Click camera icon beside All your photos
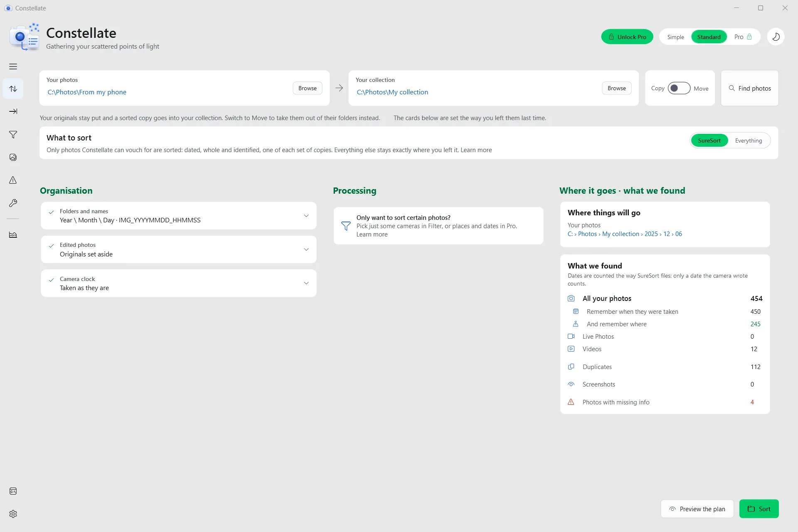 [x=571, y=298]
